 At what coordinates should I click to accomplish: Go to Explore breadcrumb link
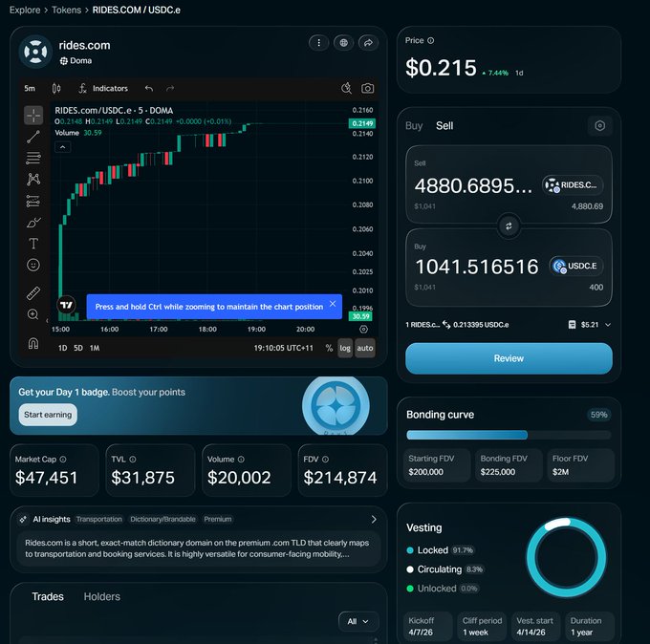tap(25, 10)
